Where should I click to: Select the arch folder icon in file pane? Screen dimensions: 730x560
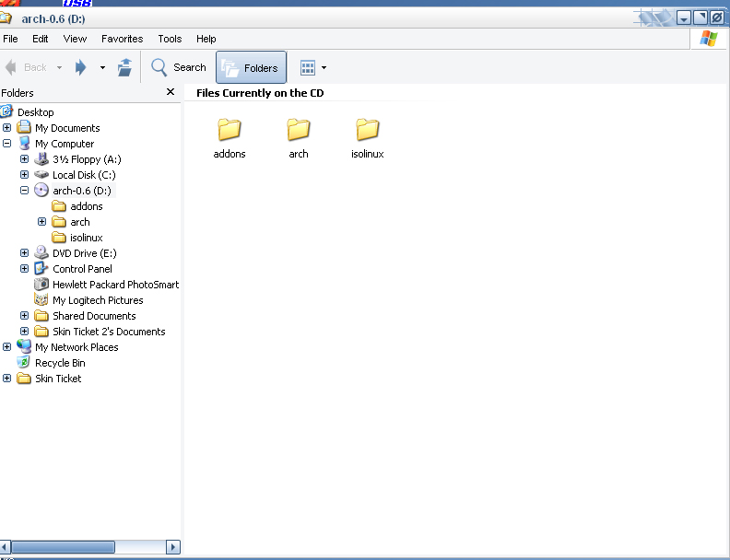pos(299,130)
